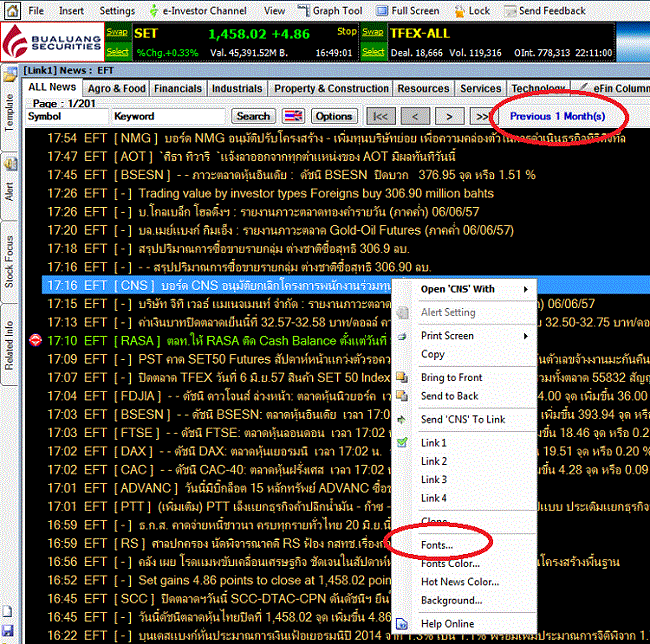Click the Bring to Front icon
The width and height of the screenshot is (650, 644).
401,377
